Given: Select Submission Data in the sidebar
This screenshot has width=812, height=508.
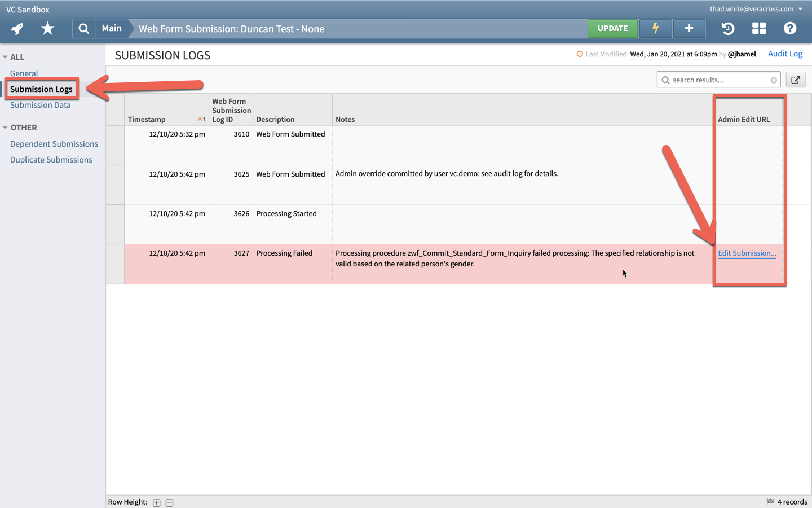Looking at the screenshot, I should coord(40,105).
